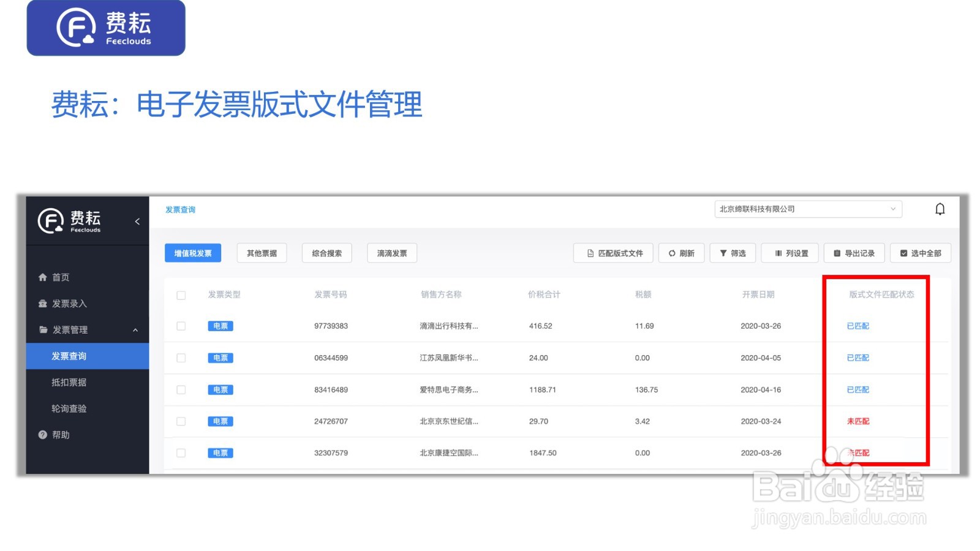Click the 电票 tag for invoice 97739383
The height and width of the screenshot is (551, 980).
click(x=221, y=326)
